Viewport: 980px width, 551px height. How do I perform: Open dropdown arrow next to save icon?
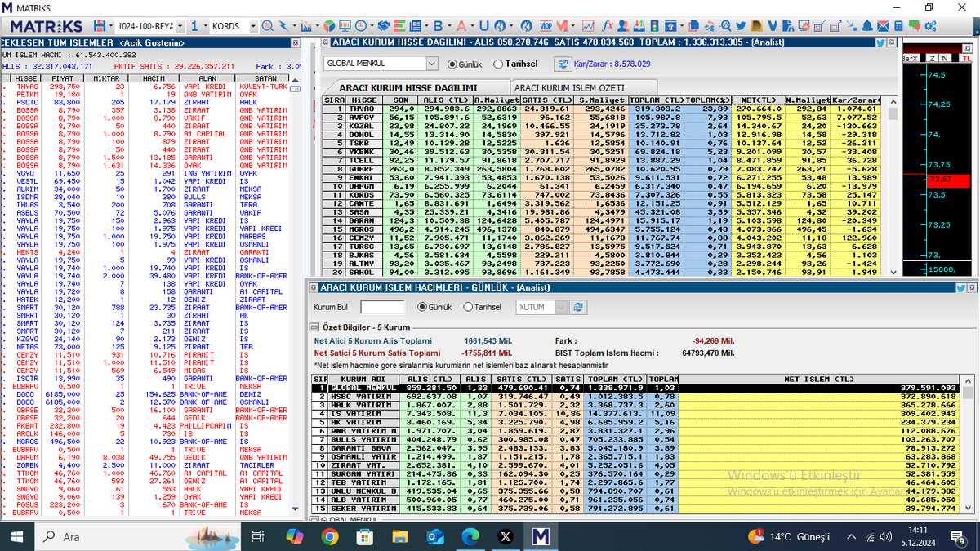click(110, 26)
